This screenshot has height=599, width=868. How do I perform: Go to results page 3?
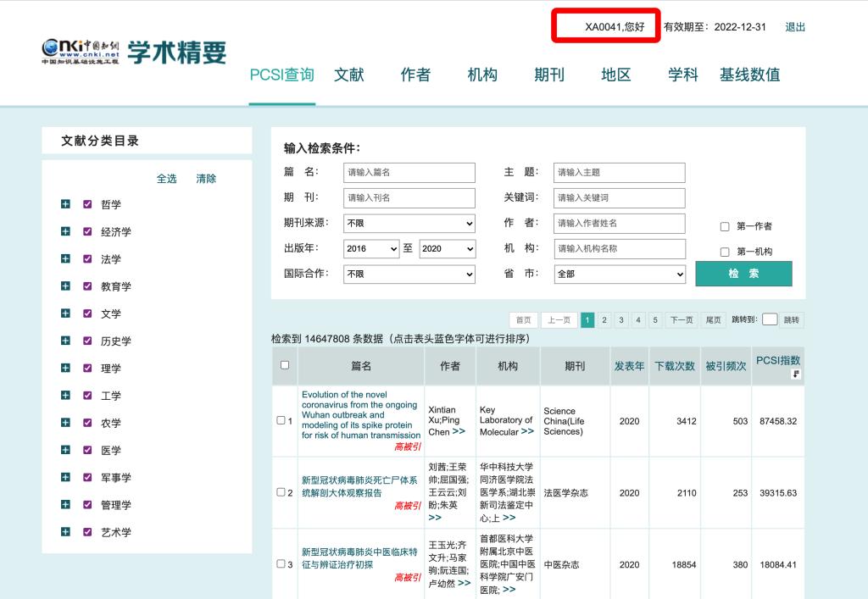point(621,319)
